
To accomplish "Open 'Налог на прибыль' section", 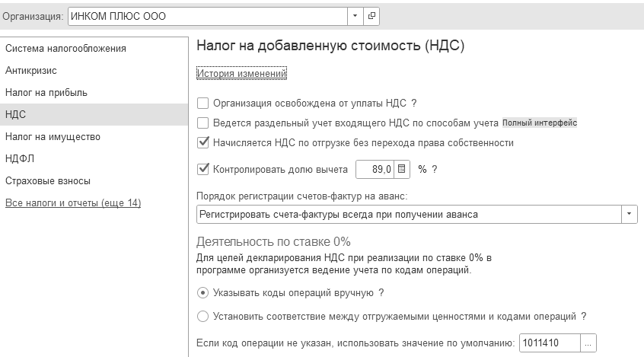I will click(x=46, y=92).
